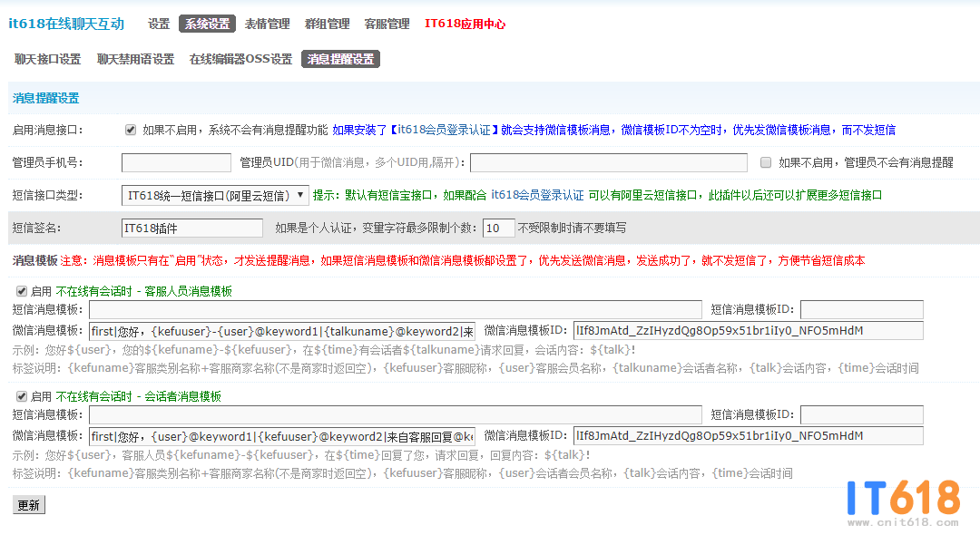Click 不在线有会话时 - 会话者消息模板 label
The width and height of the screenshot is (980, 535).
(x=138, y=396)
